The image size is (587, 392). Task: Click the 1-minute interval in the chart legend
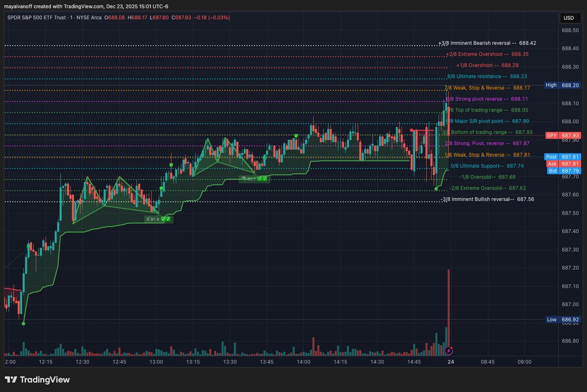click(x=71, y=18)
